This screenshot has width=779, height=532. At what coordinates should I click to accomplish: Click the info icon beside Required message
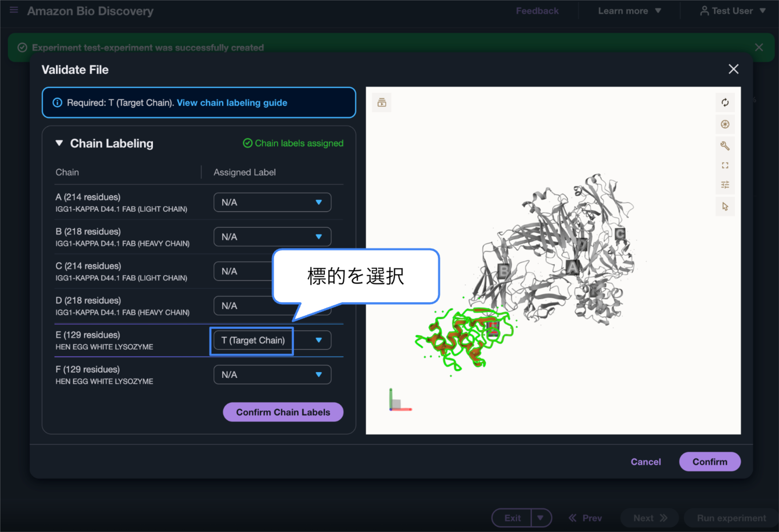click(57, 103)
